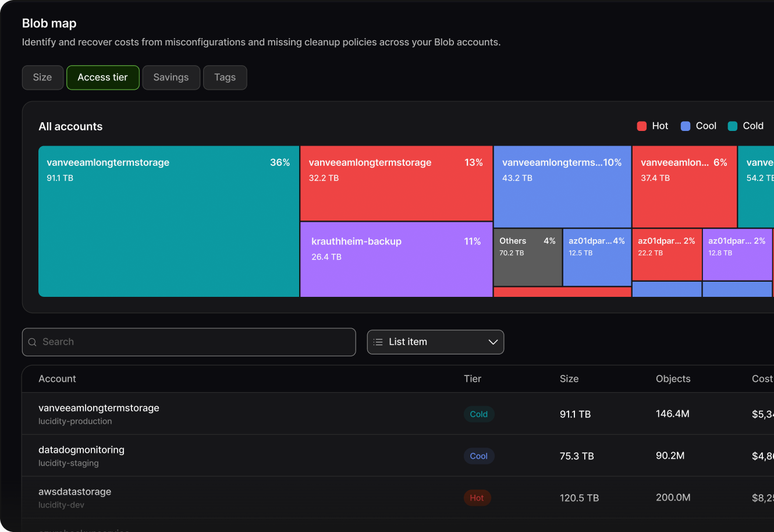The height and width of the screenshot is (532, 774).
Task: Click the Cool blue legend swatch
Action: coord(686,126)
